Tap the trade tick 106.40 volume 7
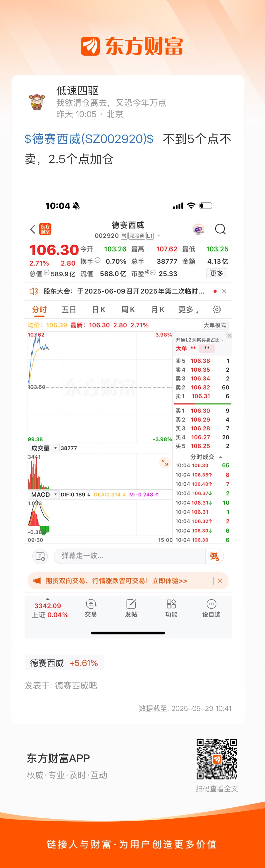This screenshot has height=868, width=265. click(202, 484)
